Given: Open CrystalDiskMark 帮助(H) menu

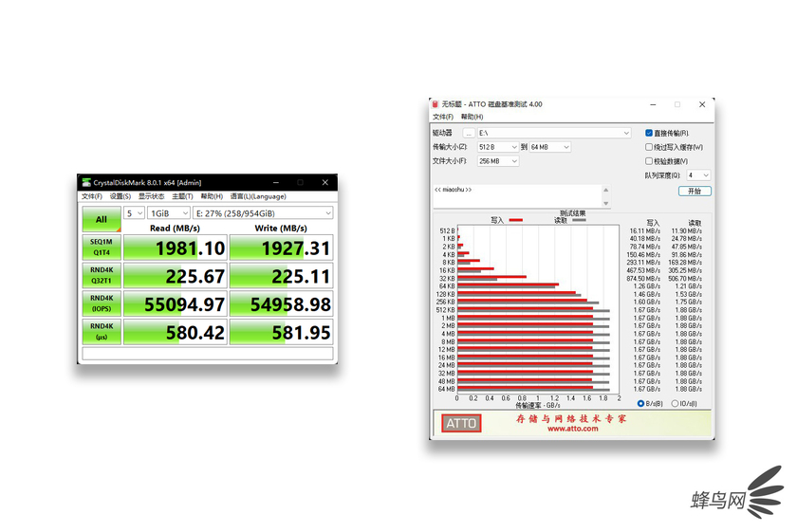Looking at the screenshot, I should [212, 196].
